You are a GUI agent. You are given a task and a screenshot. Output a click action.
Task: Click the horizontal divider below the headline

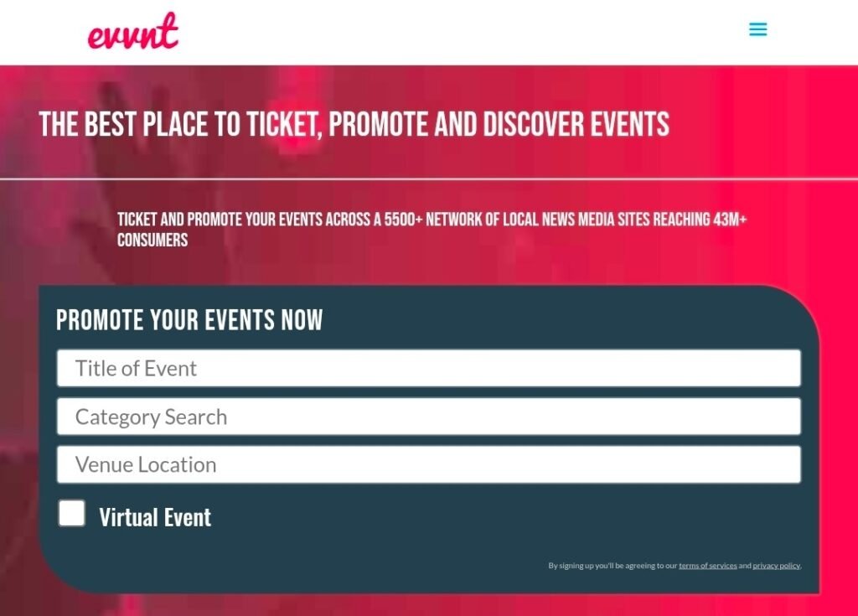point(428,179)
